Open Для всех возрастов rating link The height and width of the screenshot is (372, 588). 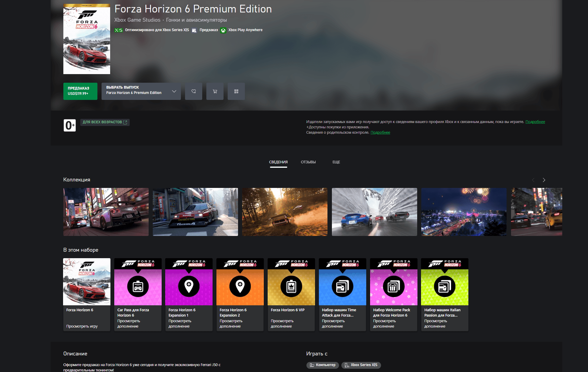[105, 122]
